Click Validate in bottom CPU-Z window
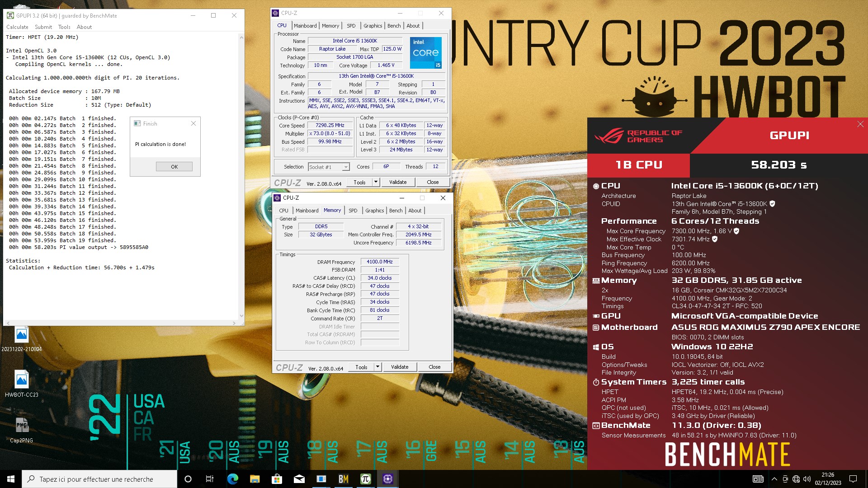The width and height of the screenshot is (868, 488). coord(400,367)
